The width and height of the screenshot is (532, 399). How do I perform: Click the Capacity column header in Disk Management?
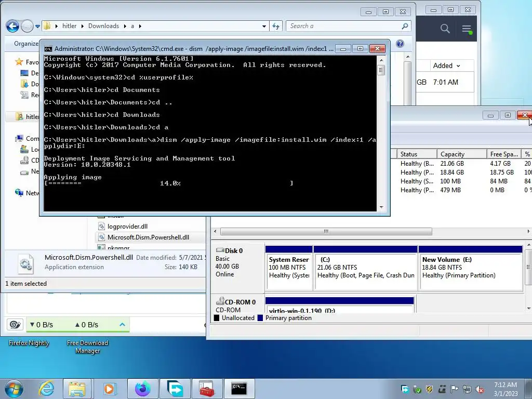[462, 154]
